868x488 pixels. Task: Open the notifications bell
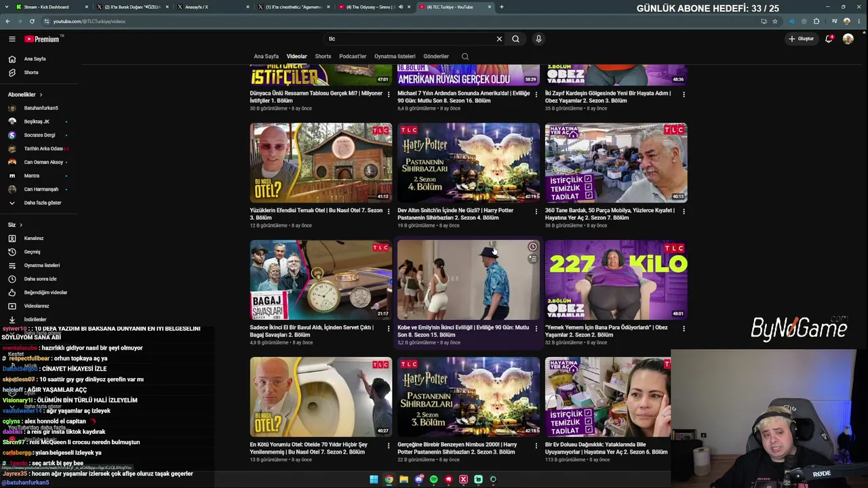[829, 39]
